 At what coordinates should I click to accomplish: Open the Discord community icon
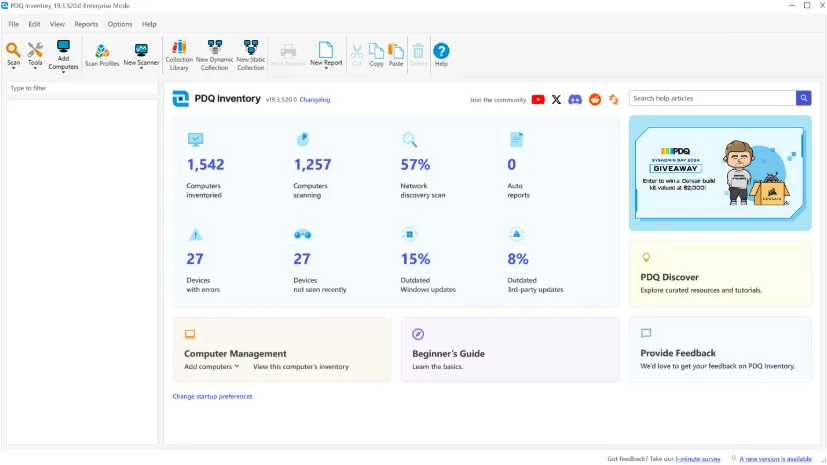point(575,100)
